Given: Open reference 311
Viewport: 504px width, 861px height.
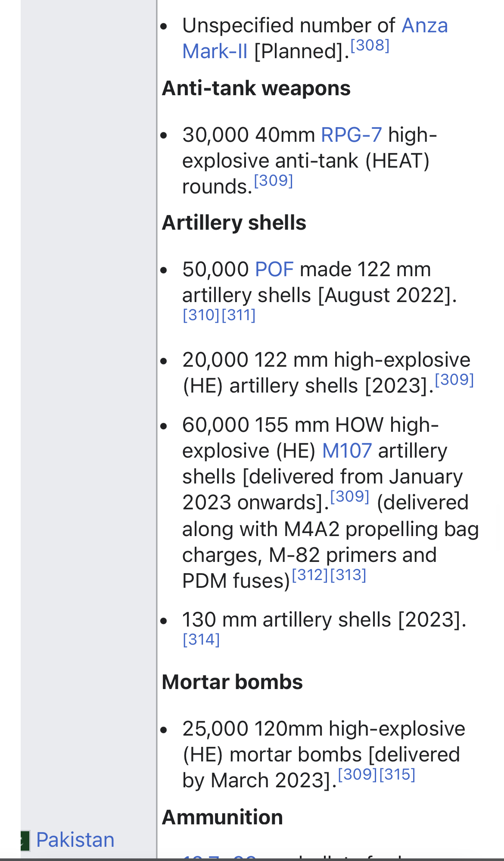Looking at the screenshot, I should point(239,315).
